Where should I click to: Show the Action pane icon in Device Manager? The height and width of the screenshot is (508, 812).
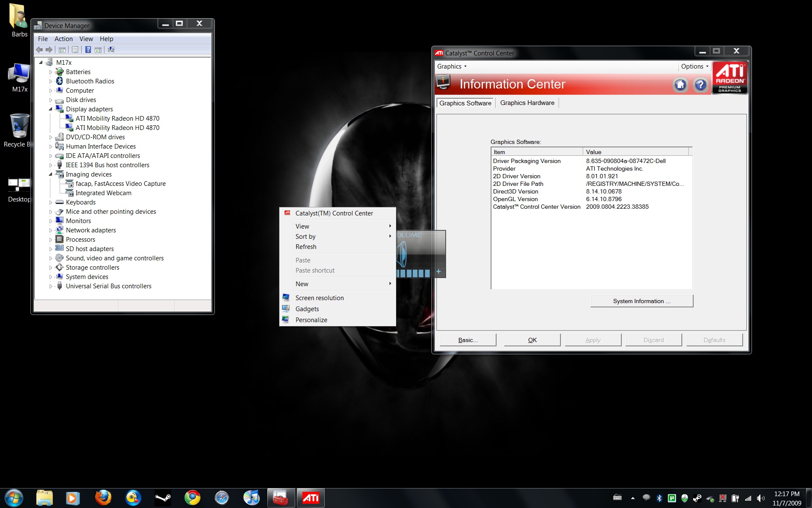tap(98, 50)
